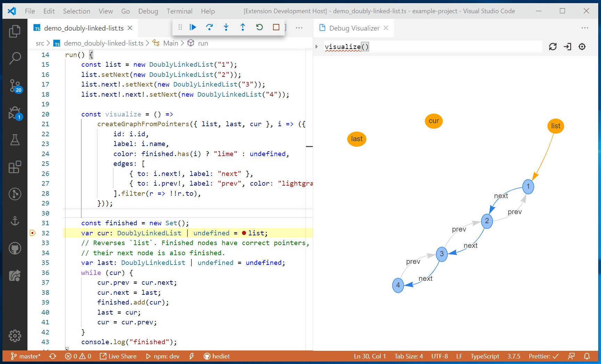
Task: Click Live Share in the status bar
Action: coord(118,356)
